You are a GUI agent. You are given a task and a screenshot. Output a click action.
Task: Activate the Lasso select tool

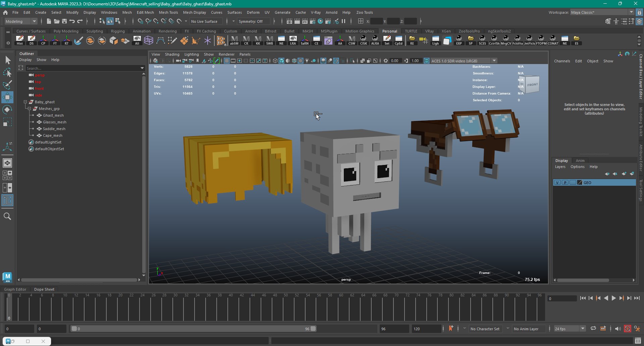(x=7, y=73)
